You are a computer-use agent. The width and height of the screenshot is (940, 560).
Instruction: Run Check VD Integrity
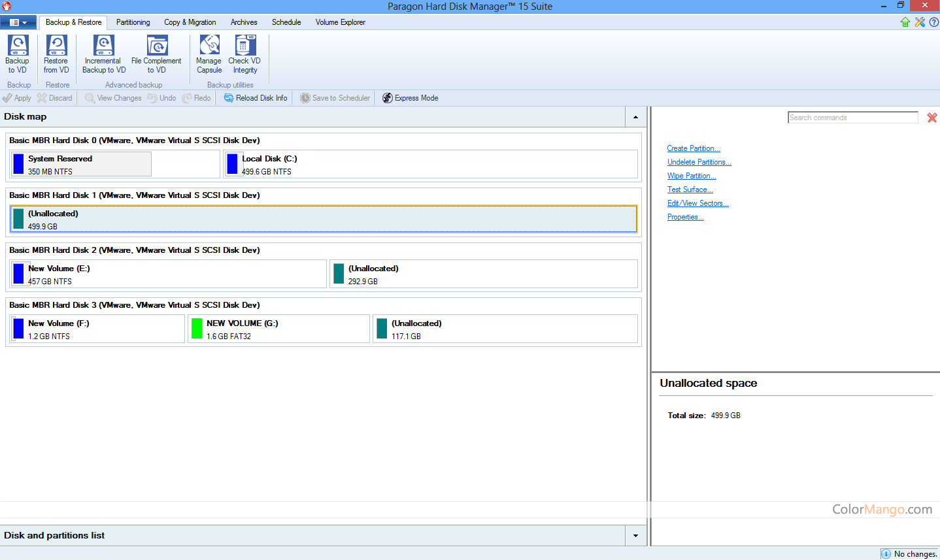244,54
